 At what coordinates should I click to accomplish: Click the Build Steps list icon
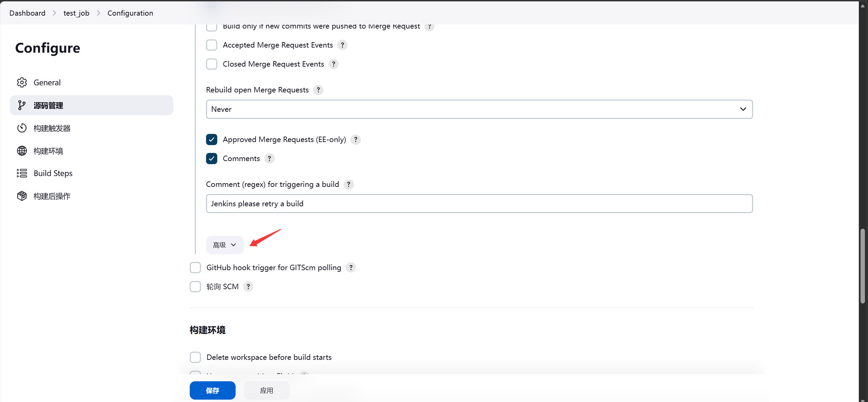pyautogui.click(x=22, y=173)
